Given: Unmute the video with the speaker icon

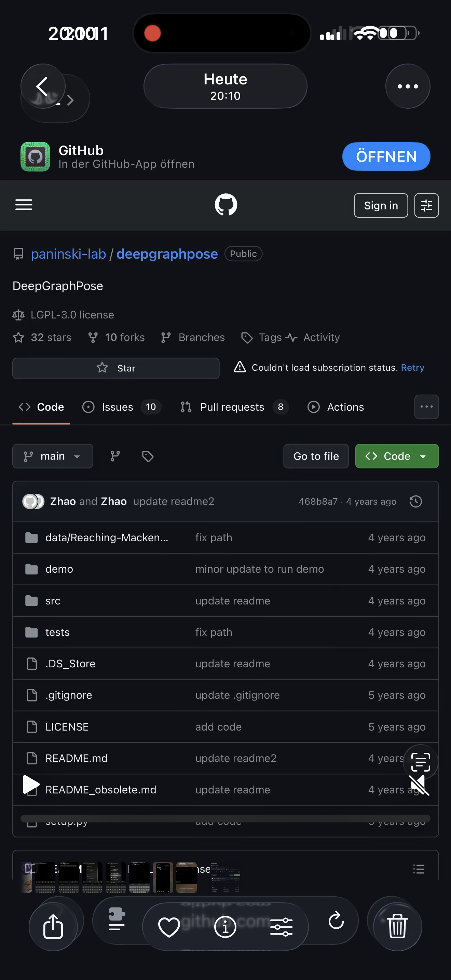Looking at the screenshot, I should pyautogui.click(x=419, y=785).
